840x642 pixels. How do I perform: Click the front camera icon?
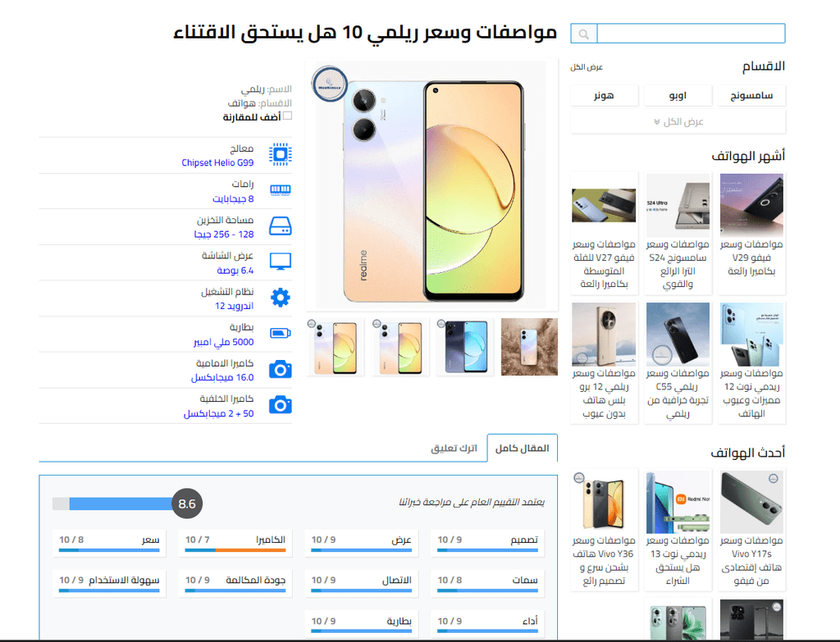[281, 370]
